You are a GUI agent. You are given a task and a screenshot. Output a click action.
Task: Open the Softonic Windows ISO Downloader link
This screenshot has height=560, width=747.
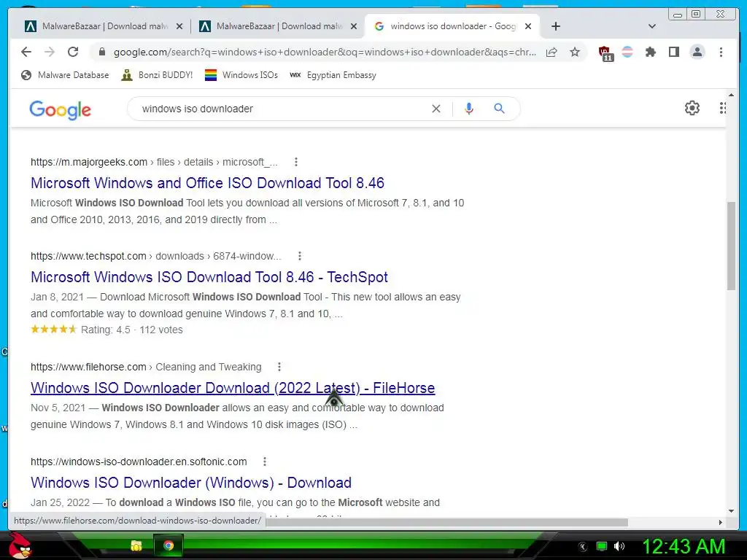pos(191,483)
